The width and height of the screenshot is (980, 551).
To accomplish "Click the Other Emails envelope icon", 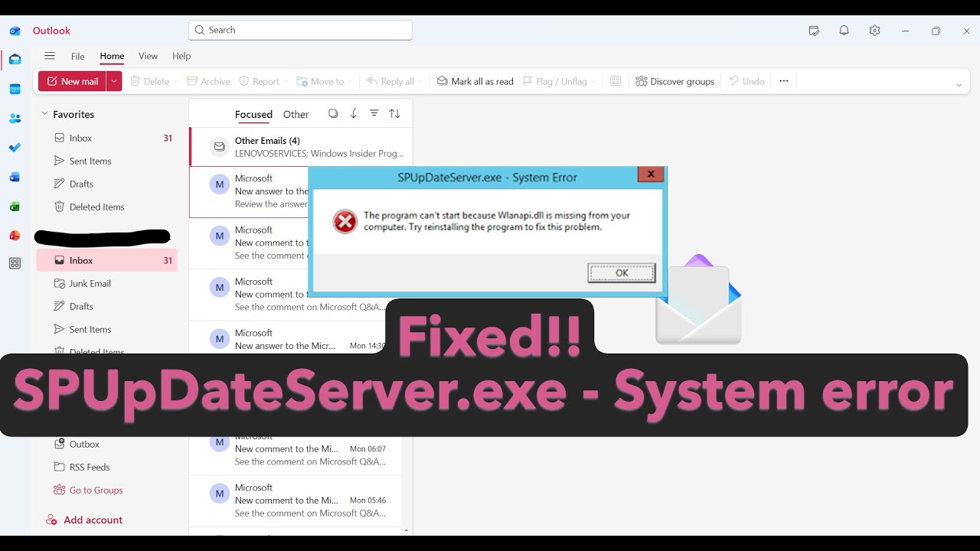I will [220, 146].
